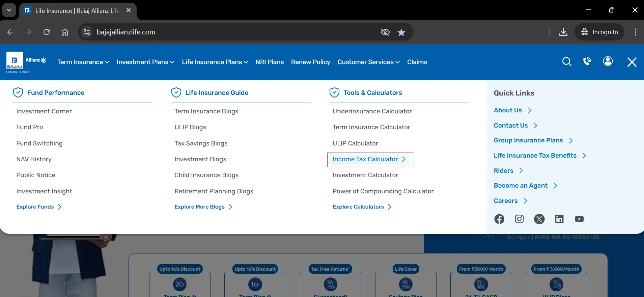Click the Incognito indicator button
644x297 pixels.
599,32
